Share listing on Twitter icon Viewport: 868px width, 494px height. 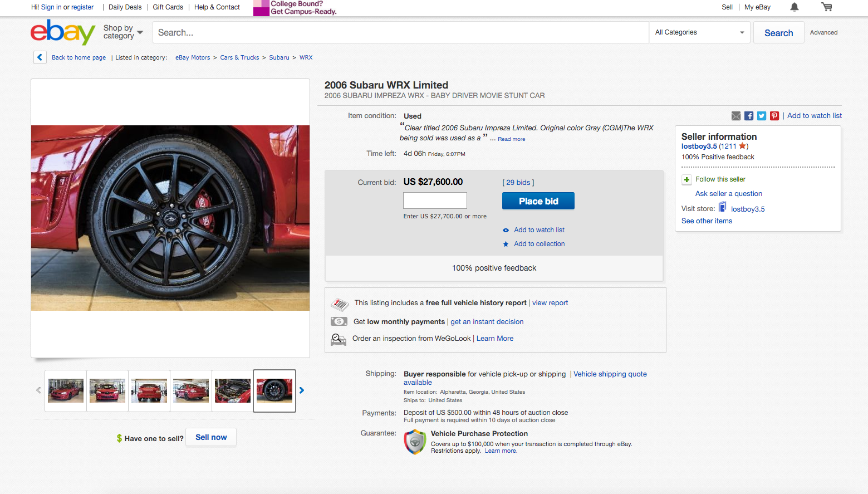[762, 116]
